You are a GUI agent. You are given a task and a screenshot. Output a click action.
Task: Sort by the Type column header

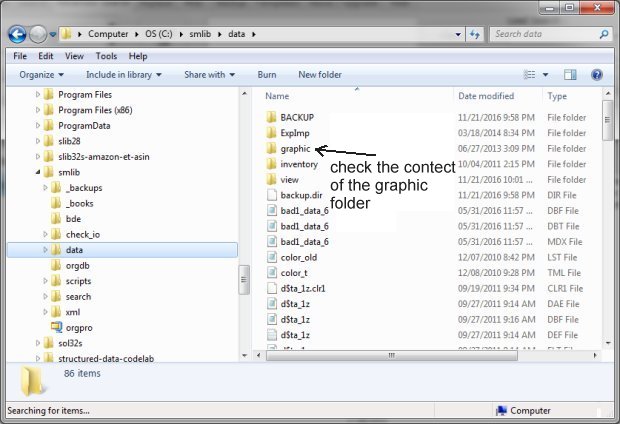point(557,96)
